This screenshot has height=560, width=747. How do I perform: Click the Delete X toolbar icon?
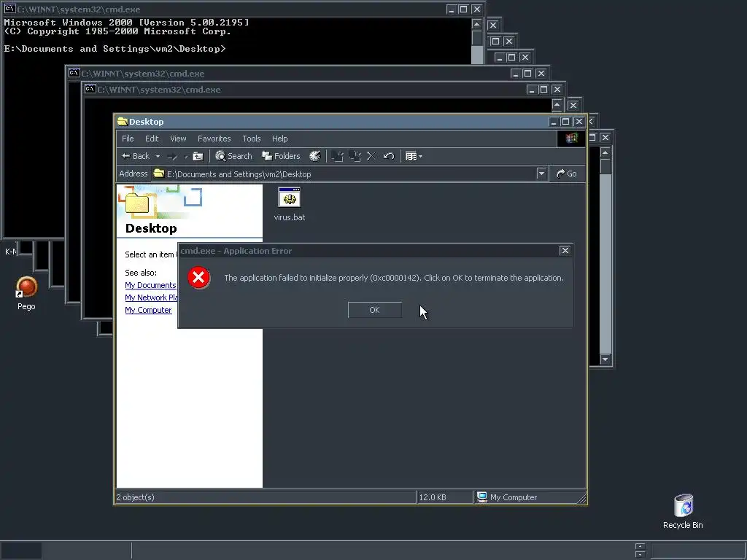371,156
